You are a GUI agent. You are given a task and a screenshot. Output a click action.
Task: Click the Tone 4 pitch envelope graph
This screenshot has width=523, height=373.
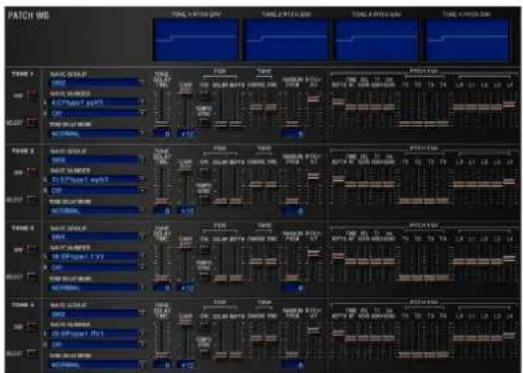(x=467, y=40)
